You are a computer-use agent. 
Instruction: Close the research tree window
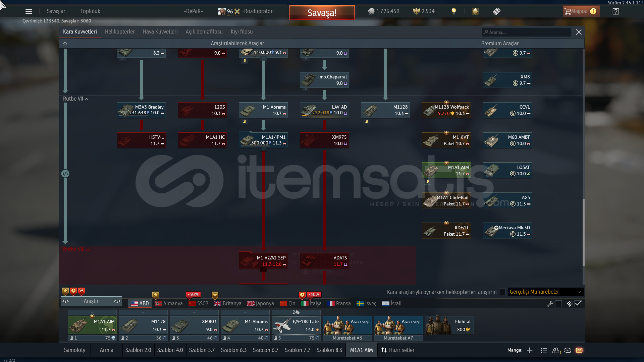point(579,32)
